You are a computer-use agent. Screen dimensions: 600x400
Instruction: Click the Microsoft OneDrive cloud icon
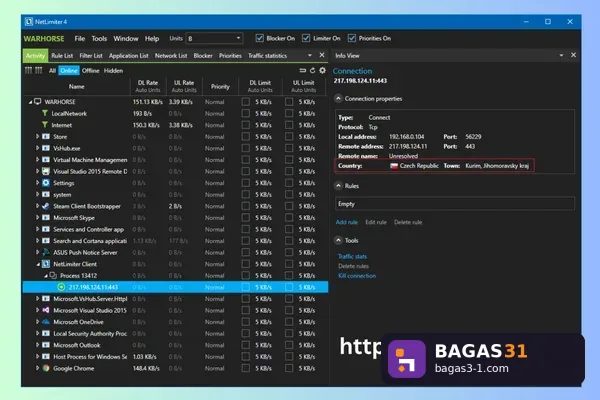46,322
